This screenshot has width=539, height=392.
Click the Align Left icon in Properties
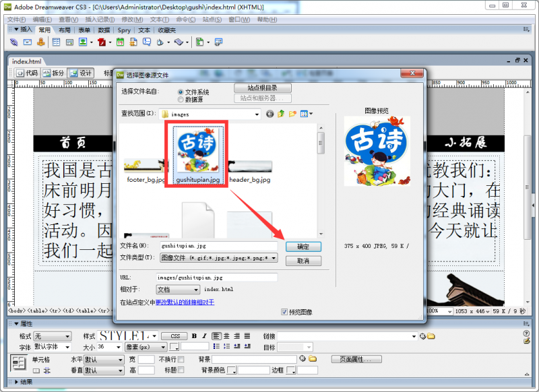[x=216, y=336]
